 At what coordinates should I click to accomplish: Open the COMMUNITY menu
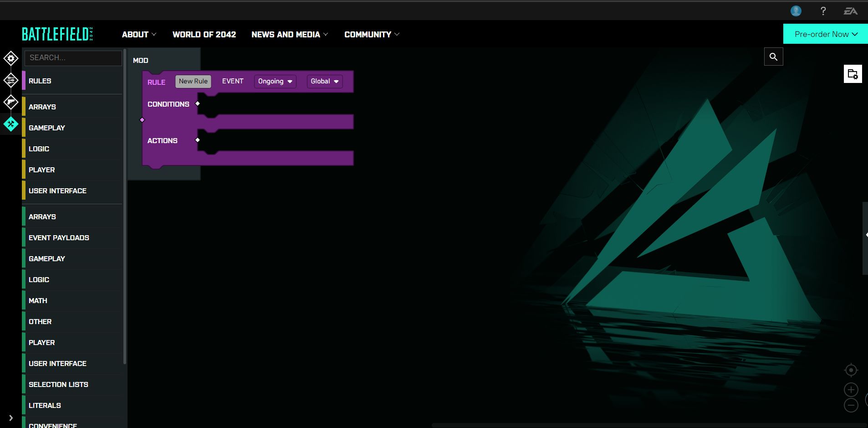[x=372, y=34]
